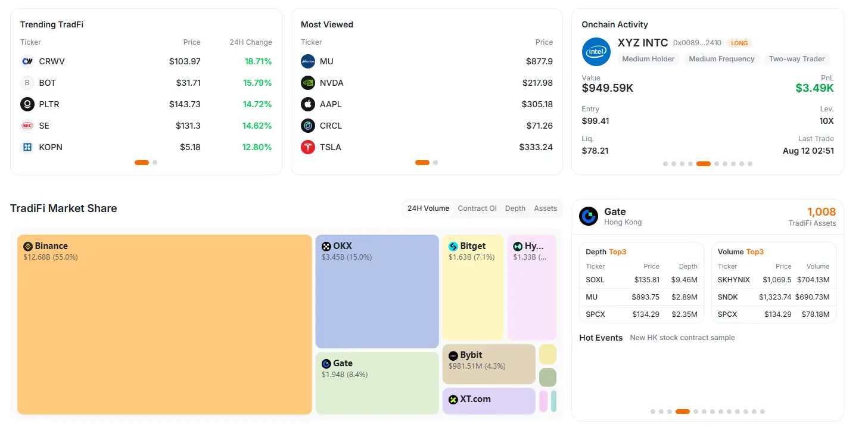
Task: Click the Gate logo in the green treemap tile
Action: coord(326,364)
